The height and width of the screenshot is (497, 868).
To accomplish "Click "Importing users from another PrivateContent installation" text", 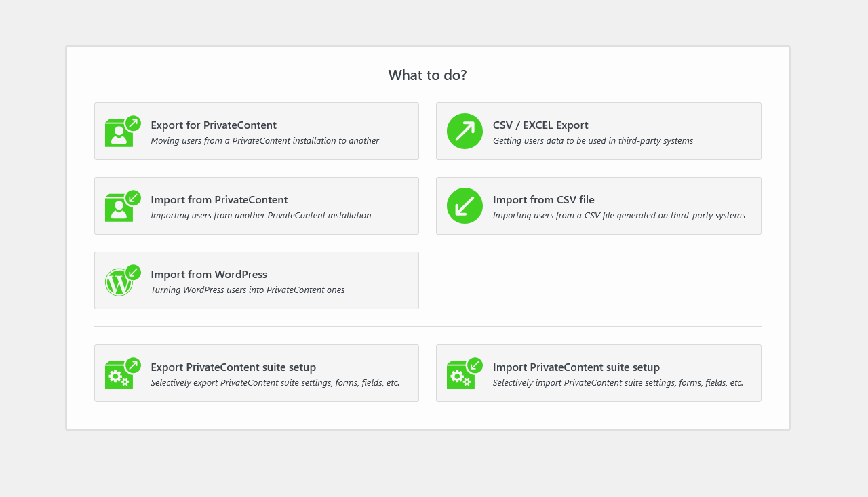I will [261, 216].
